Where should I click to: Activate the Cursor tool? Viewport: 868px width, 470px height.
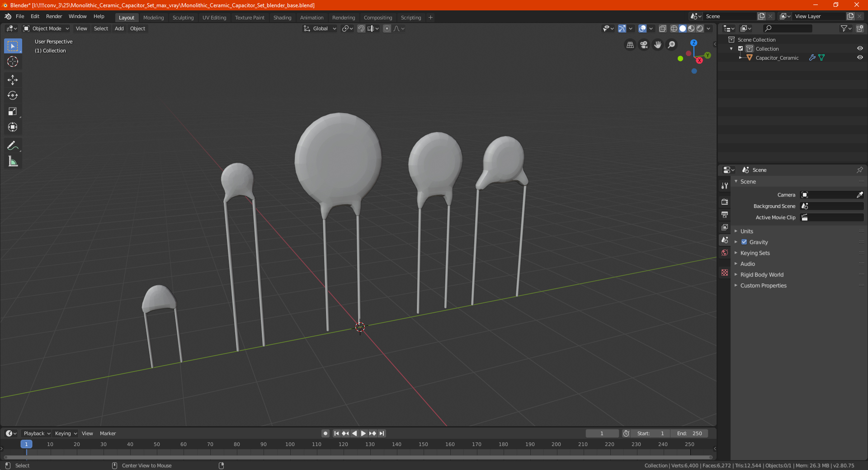click(x=13, y=61)
